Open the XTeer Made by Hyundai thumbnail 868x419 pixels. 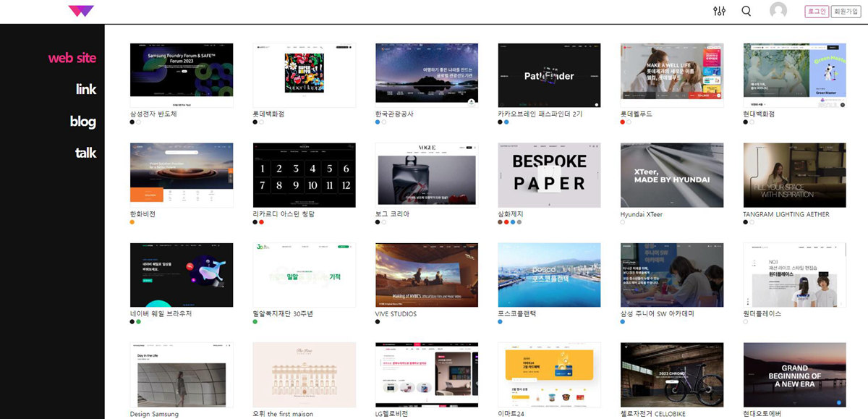click(x=672, y=175)
